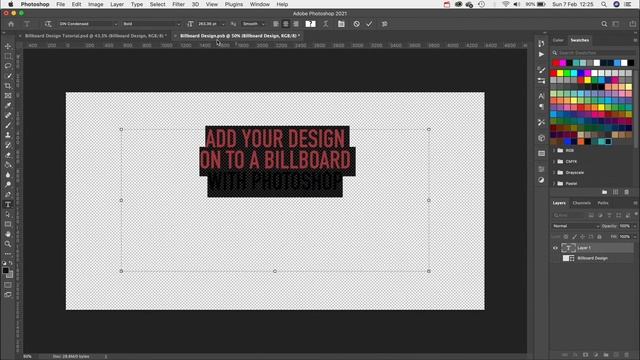Select the Billboard Design layer
The height and width of the screenshot is (360, 640).
[x=593, y=258]
